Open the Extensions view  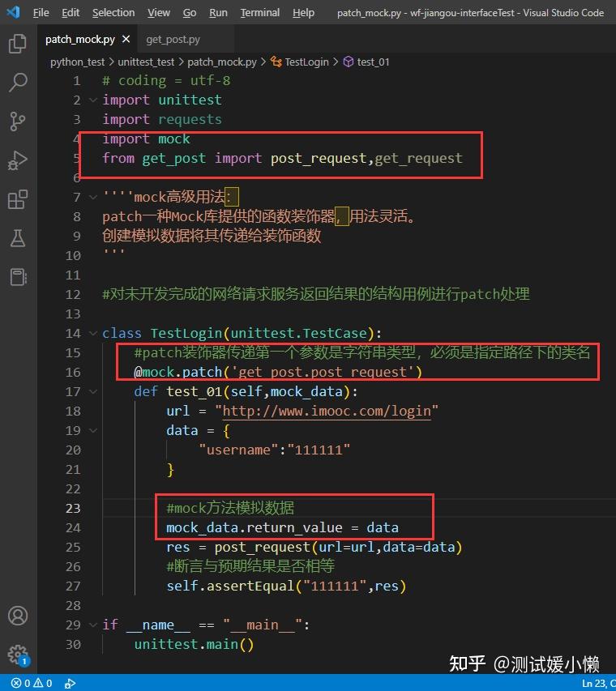(18, 199)
